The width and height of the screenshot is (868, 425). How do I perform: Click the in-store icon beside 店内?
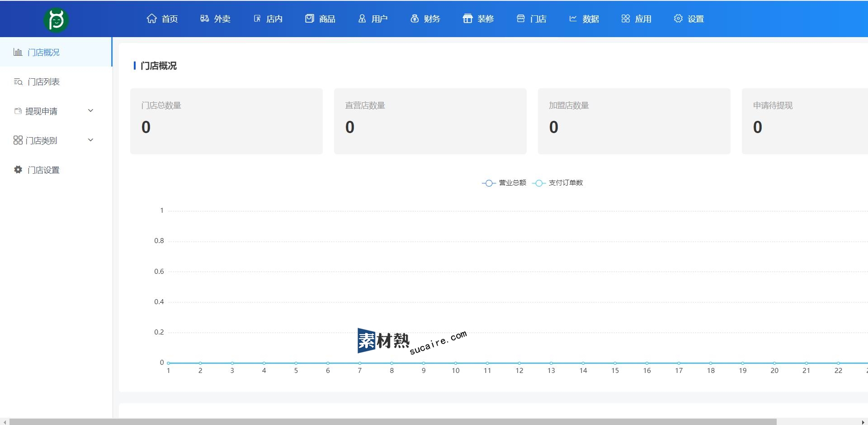coord(257,19)
